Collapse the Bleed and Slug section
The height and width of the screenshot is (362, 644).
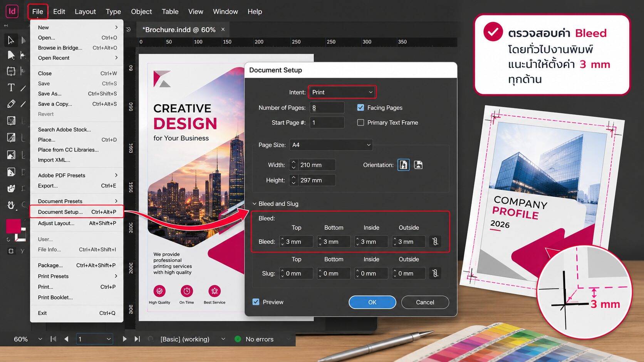255,204
